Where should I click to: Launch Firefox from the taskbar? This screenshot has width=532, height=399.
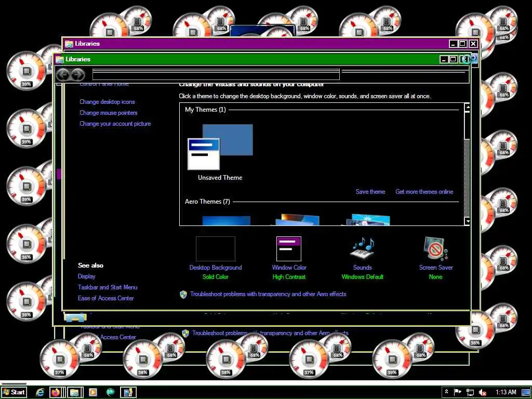[x=56, y=392]
